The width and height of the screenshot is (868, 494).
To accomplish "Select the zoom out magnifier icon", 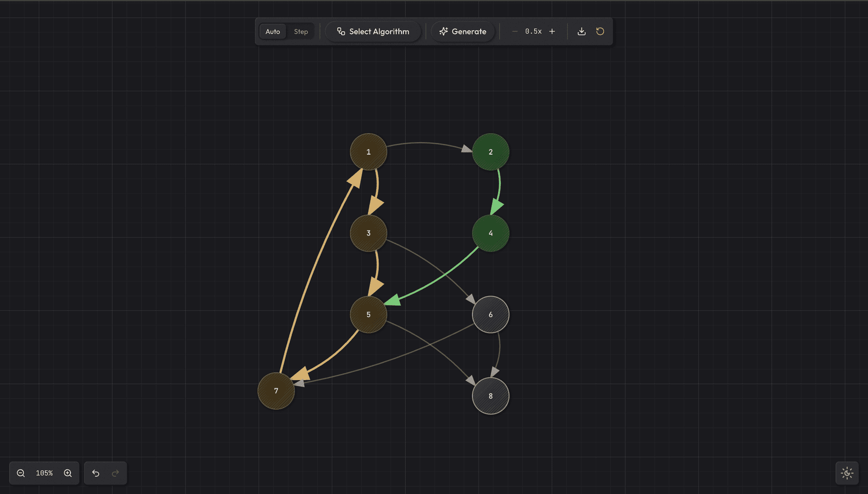I will coord(21,473).
